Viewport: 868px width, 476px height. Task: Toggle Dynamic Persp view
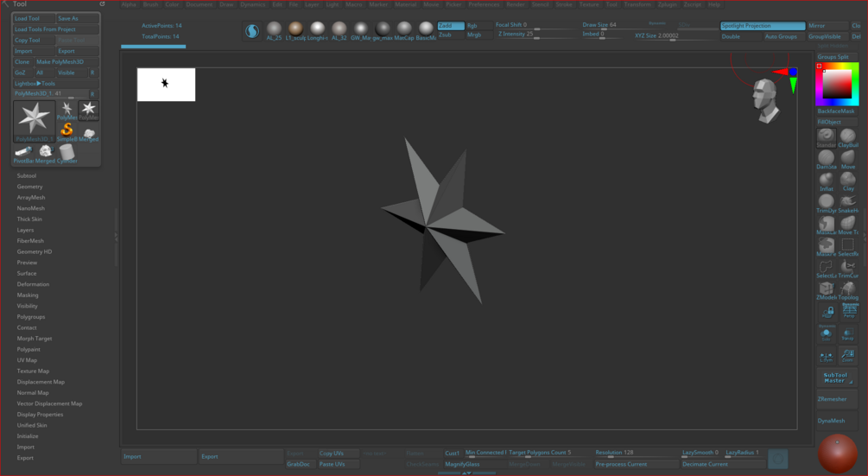point(849,312)
